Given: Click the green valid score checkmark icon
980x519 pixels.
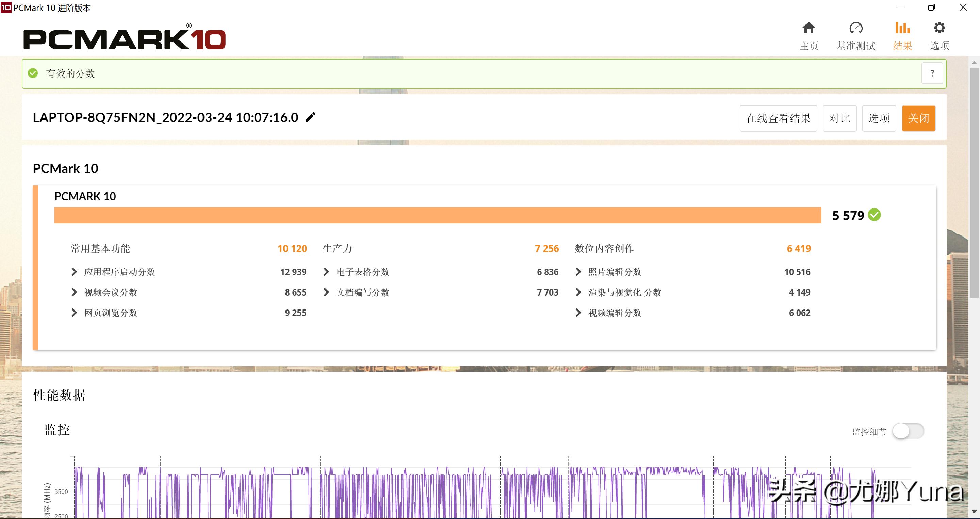Looking at the screenshot, I should [33, 73].
